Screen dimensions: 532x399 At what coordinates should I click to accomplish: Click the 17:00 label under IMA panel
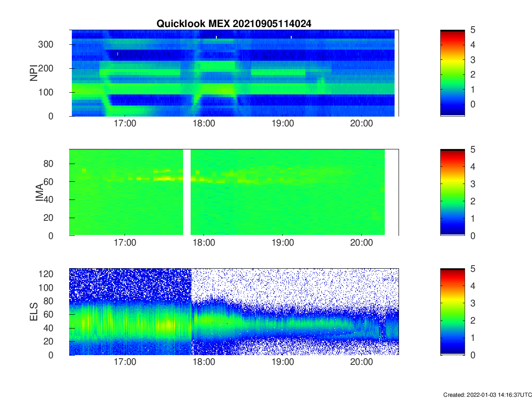(125, 243)
